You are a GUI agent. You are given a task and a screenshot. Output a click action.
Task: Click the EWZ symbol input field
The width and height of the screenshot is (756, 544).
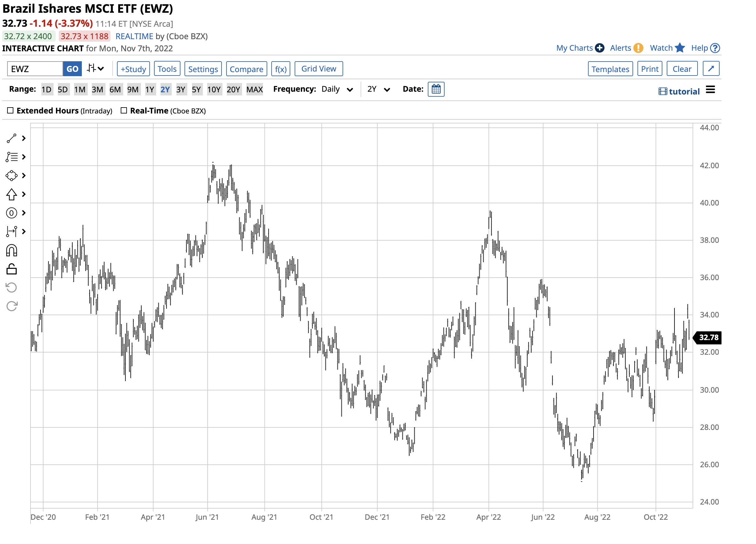[35, 69]
